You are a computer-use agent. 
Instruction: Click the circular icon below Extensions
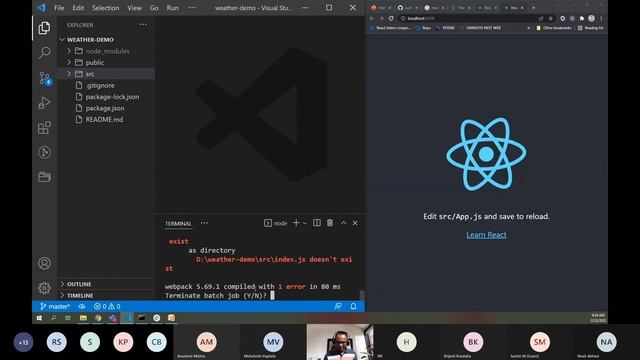point(44,152)
